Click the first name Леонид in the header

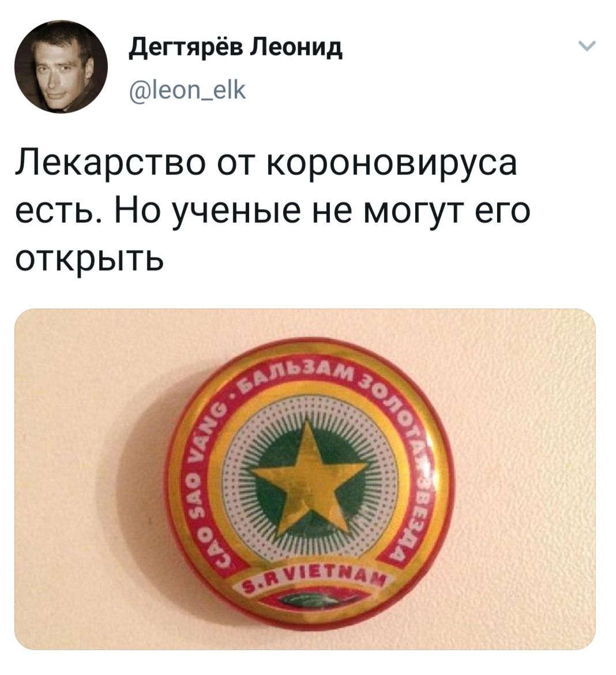[296, 48]
